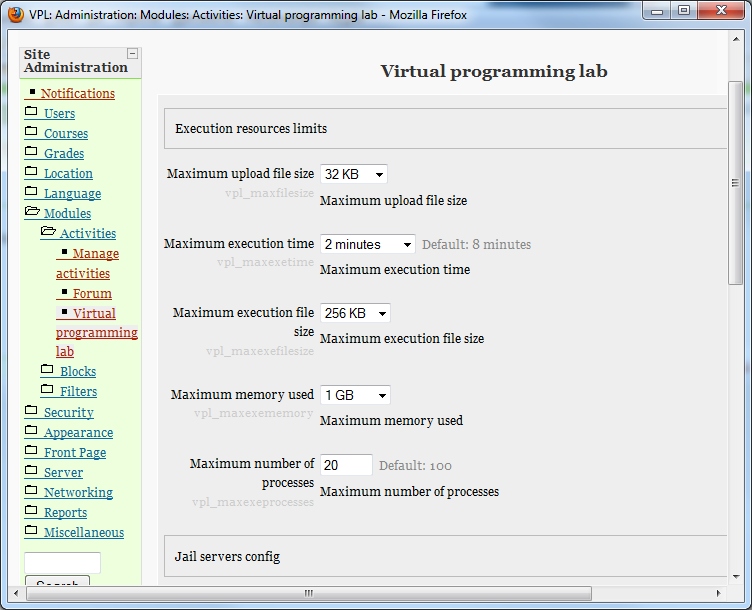Click the Location folder icon
Image resolution: width=752 pixels, height=610 pixels.
click(31, 172)
